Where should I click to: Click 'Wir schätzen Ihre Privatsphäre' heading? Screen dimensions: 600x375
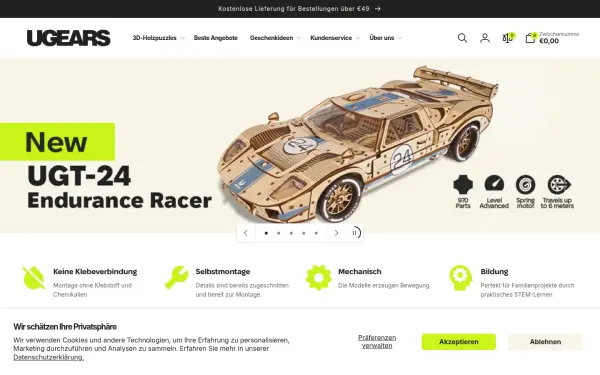click(65, 327)
